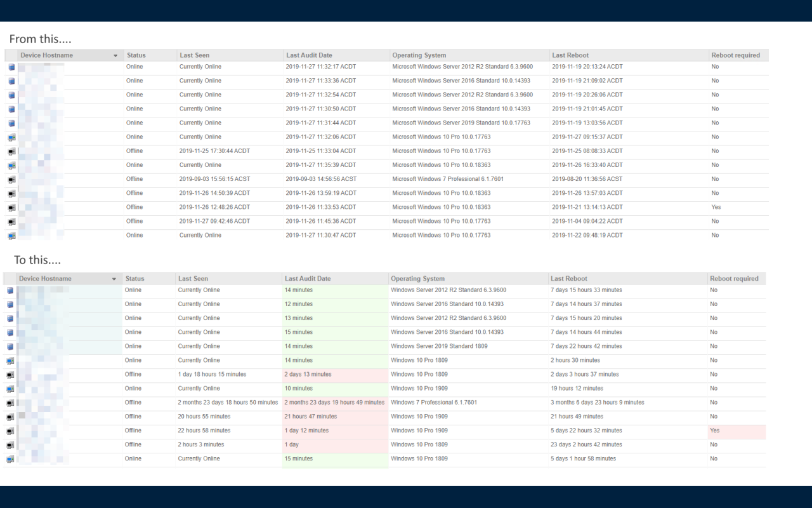Sort upper table by Last Audit Date column
Screen dimensions: 812x508
309,55
